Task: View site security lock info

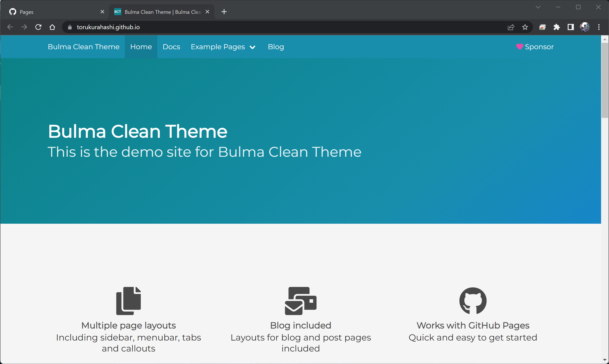Action: point(70,27)
